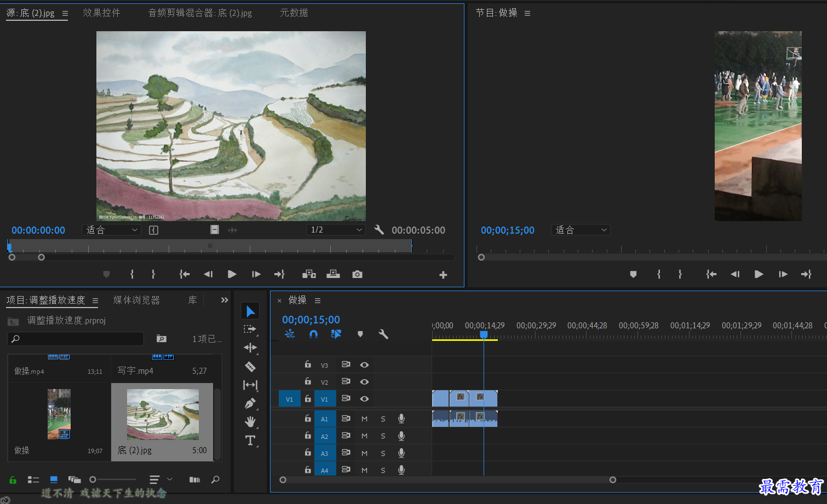Switch project panel to list view

33,479
